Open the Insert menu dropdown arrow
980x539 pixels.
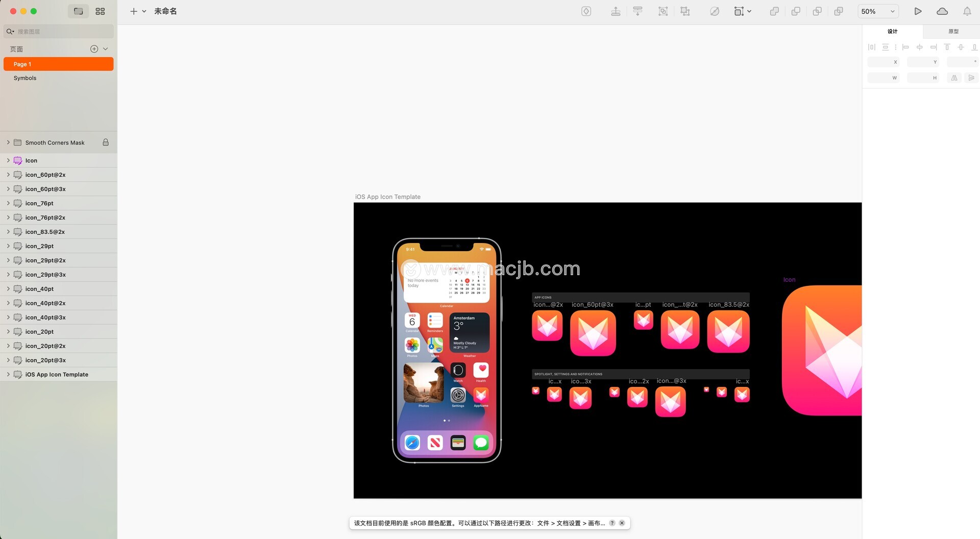point(144,11)
